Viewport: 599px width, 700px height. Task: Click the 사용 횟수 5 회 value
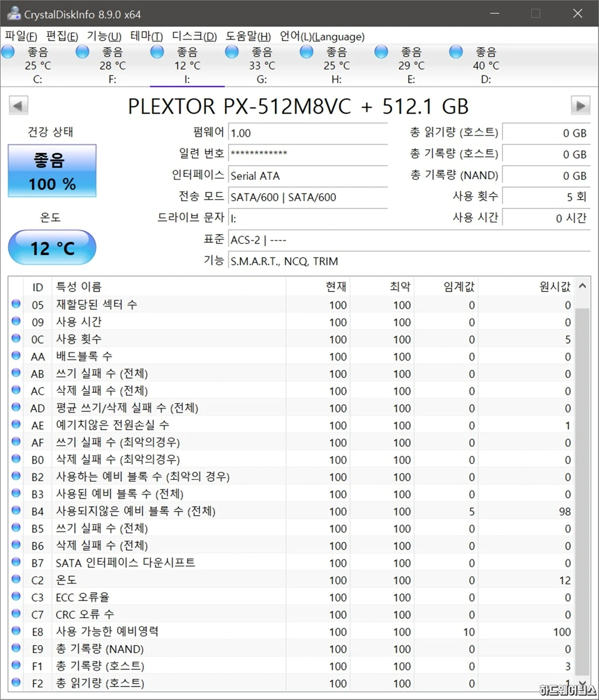coord(546,197)
